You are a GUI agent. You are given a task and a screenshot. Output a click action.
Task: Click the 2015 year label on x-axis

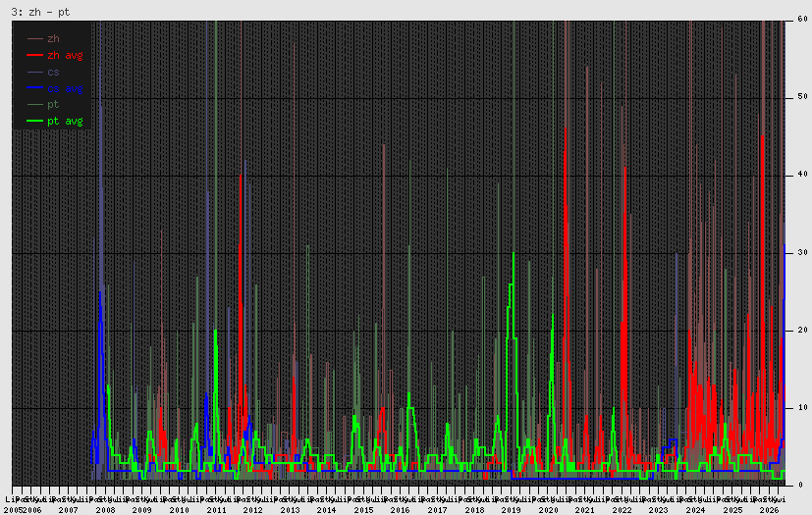363,510
